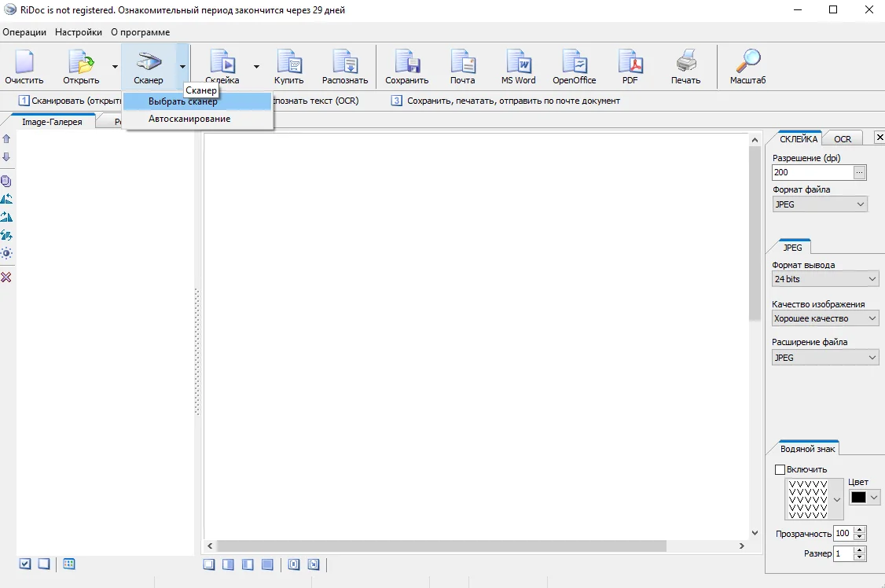Switch to the OCR tab
885x588 pixels.
843,139
